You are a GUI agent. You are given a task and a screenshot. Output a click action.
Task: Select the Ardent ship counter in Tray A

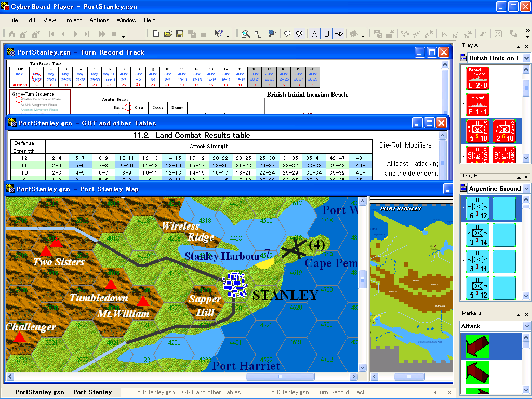478,104
